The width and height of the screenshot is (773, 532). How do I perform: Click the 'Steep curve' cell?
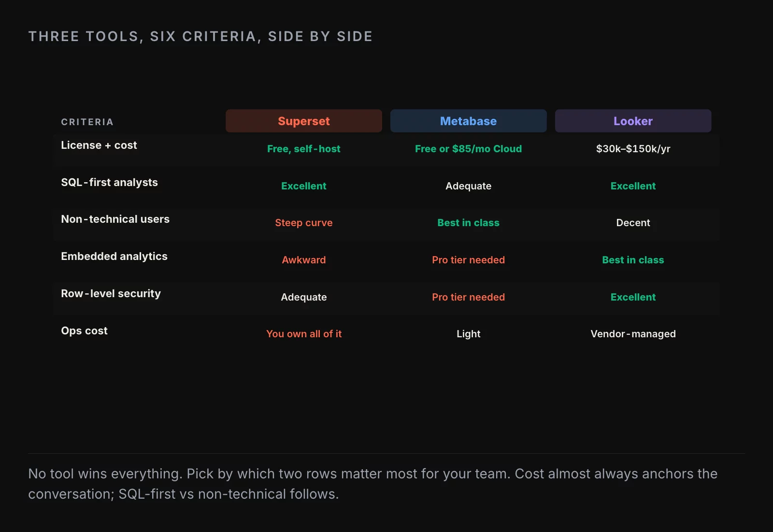click(303, 223)
